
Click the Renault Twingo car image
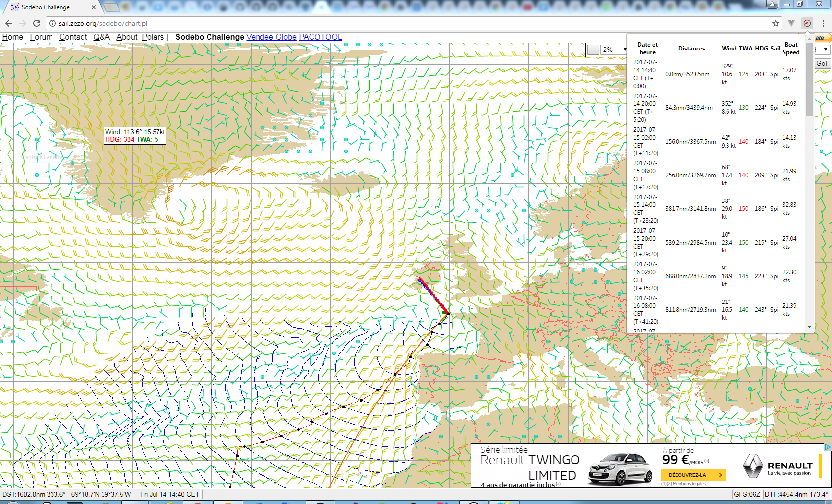click(620, 469)
